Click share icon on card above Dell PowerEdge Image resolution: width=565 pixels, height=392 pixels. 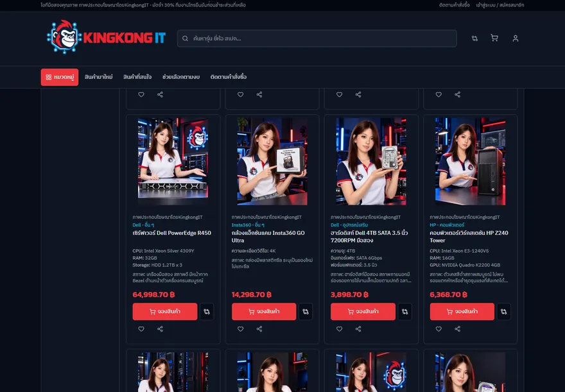pyautogui.click(x=160, y=94)
